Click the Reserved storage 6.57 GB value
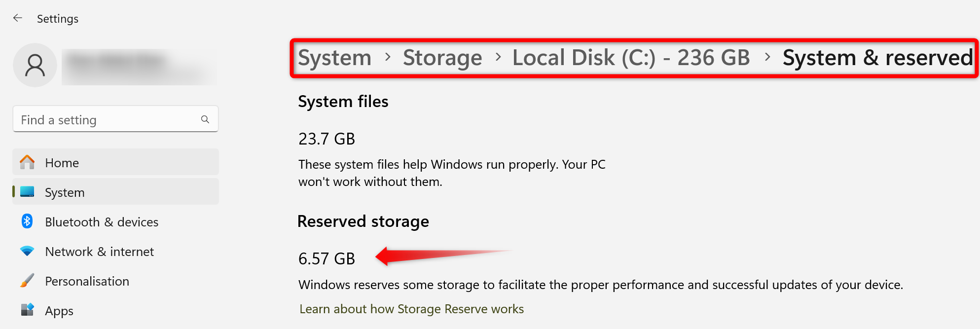The image size is (980, 329). [x=327, y=258]
